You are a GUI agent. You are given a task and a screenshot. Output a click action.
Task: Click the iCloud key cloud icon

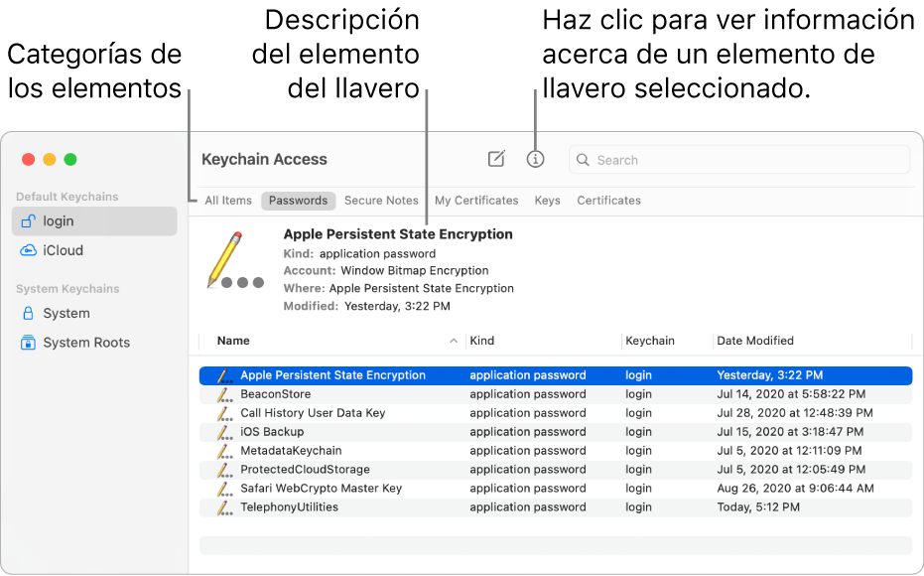point(28,250)
